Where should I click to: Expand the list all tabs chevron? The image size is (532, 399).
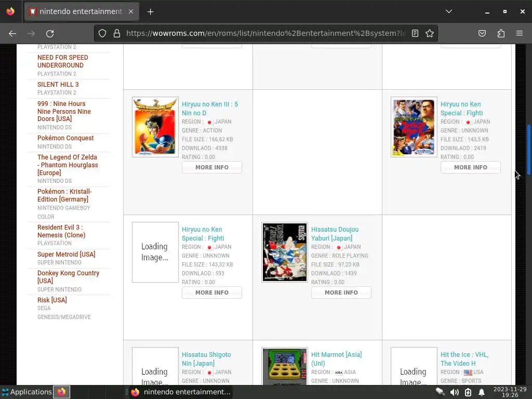[x=449, y=11]
